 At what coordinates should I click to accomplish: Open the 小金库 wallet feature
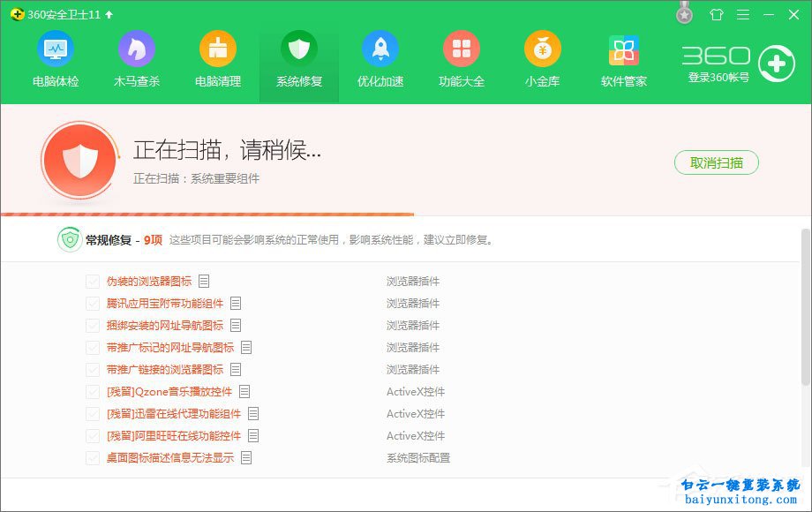tap(542, 59)
